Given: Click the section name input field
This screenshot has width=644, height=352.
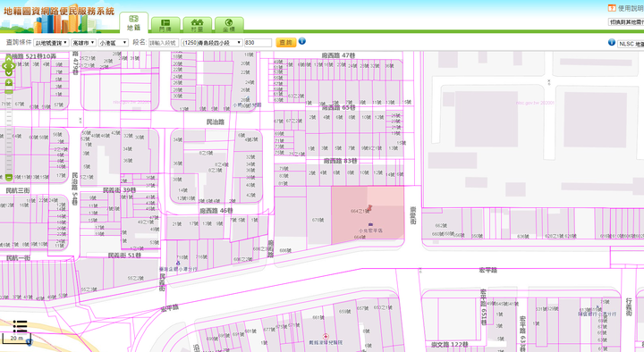Looking at the screenshot, I should (163, 43).
